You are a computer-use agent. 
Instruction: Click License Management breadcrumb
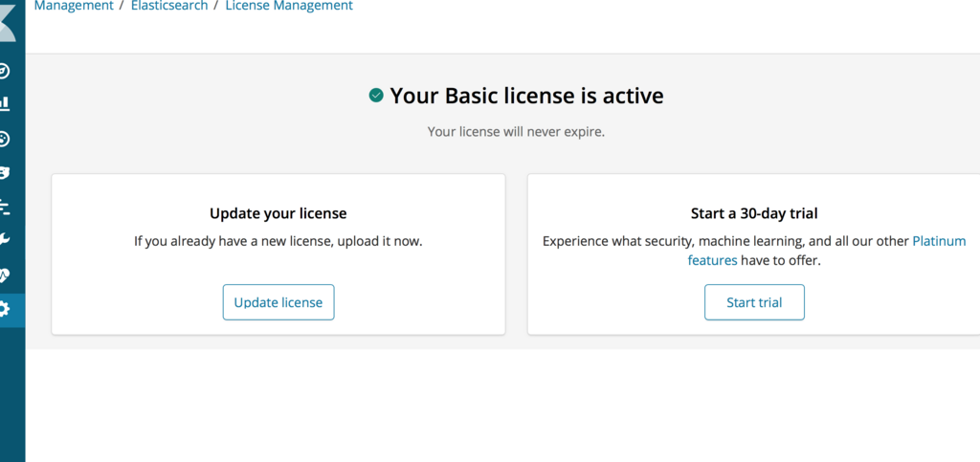coord(289,6)
